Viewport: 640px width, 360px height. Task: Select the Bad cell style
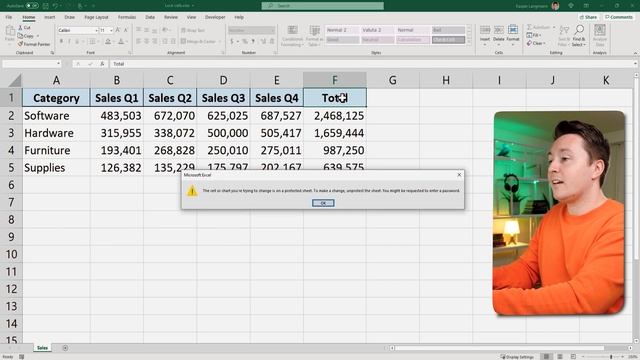(x=448, y=30)
